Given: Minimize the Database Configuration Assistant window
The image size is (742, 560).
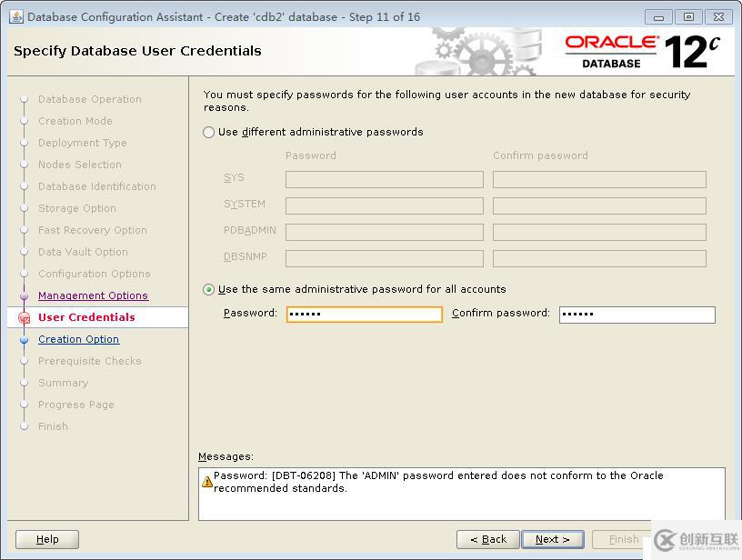Looking at the screenshot, I should (x=658, y=17).
